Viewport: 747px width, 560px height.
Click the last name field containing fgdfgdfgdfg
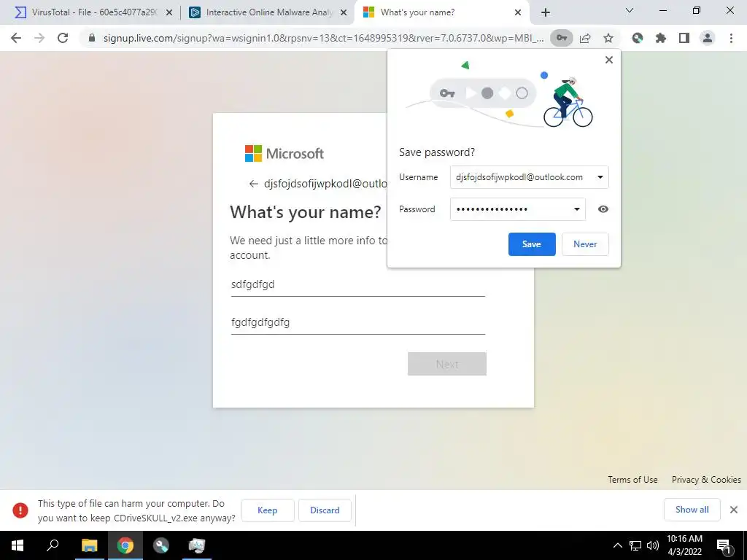point(357,323)
